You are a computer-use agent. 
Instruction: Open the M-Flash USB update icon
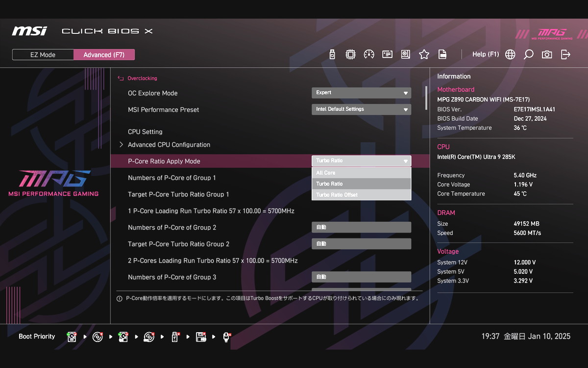click(x=332, y=54)
